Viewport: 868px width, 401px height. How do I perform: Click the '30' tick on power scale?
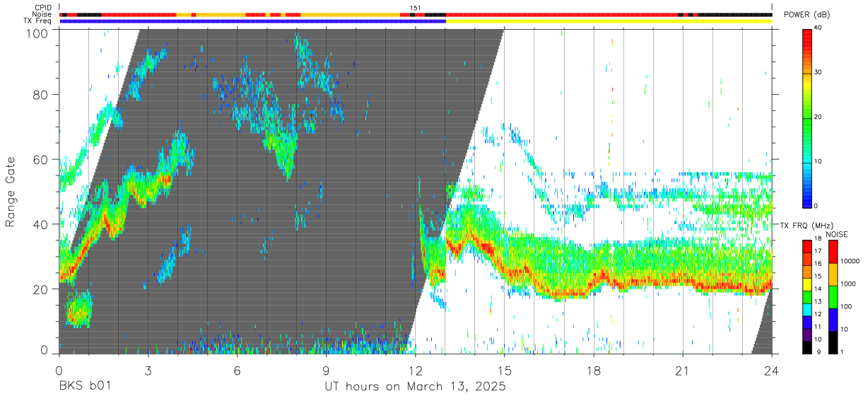point(819,72)
